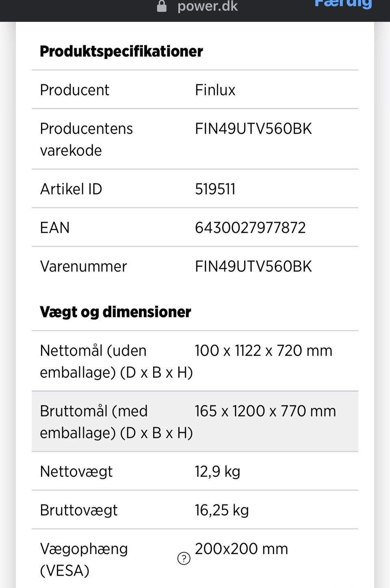Viewport: 390px width, 588px height.
Task: Click the Producent row label
Action: coord(74,90)
